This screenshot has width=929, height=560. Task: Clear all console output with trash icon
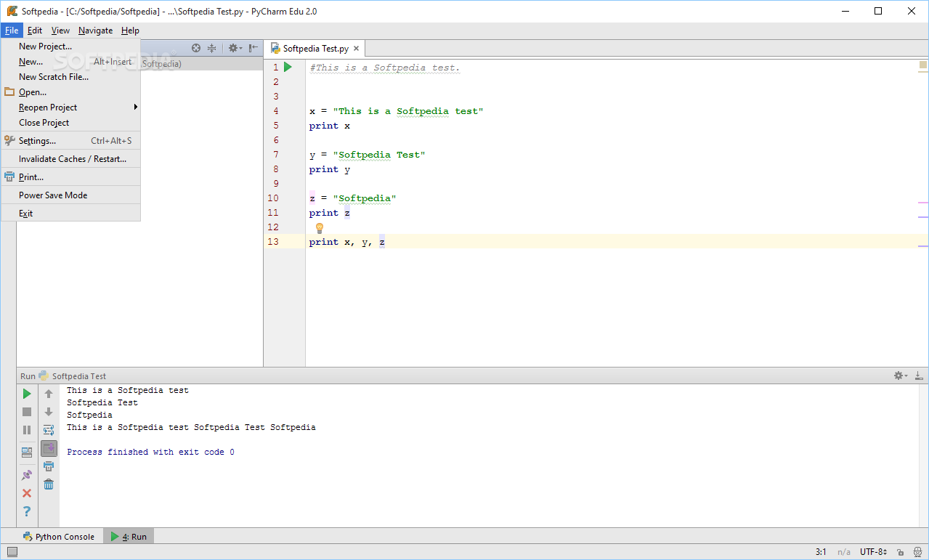49,484
